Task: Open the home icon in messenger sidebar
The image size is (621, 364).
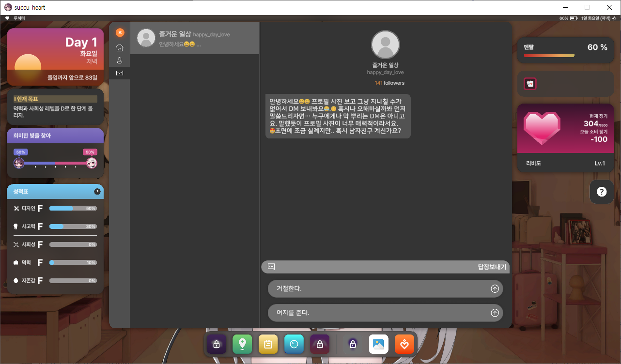Action: coord(120,47)
